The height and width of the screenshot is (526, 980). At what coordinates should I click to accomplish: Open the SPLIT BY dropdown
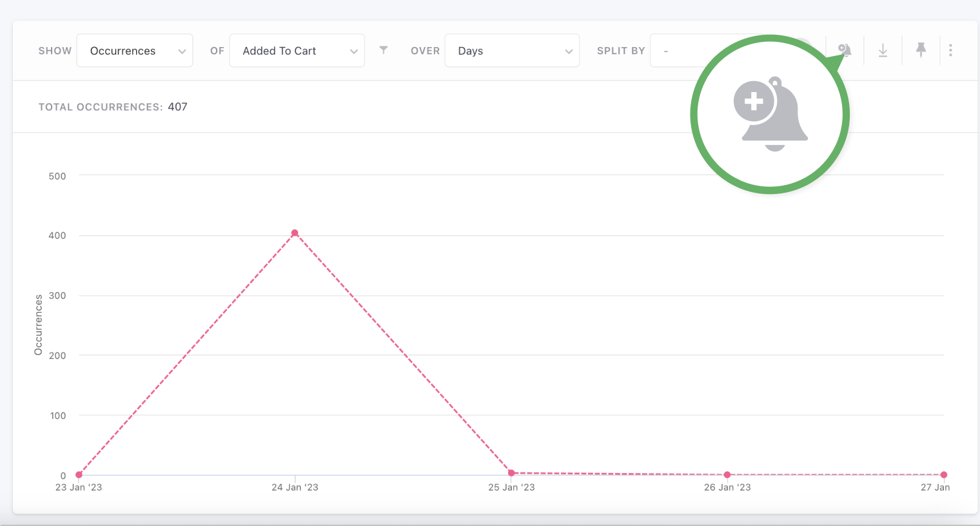pos(677,51)
